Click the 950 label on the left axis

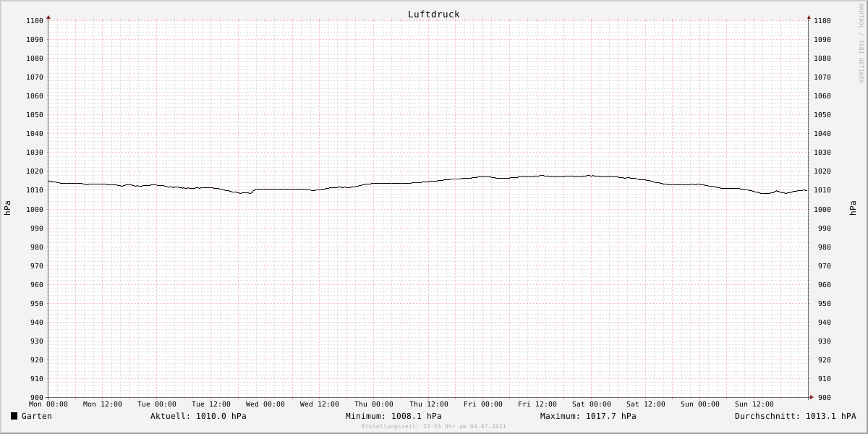37,304
